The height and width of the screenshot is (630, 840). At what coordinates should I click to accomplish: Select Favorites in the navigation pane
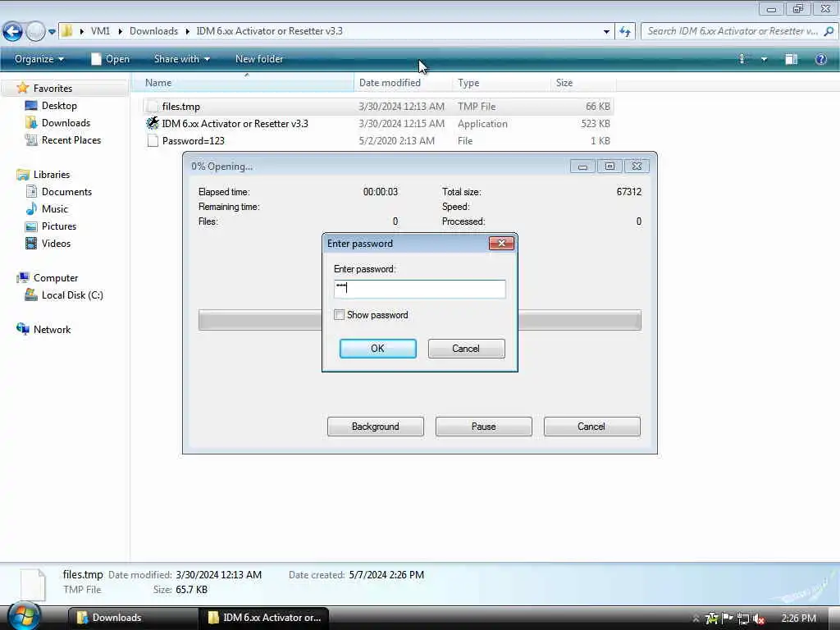coord(52,89)
